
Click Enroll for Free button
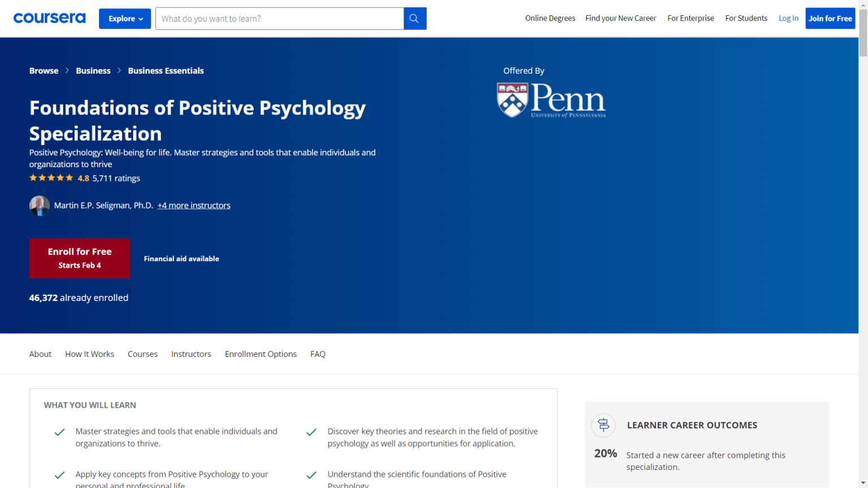point(80,258)
